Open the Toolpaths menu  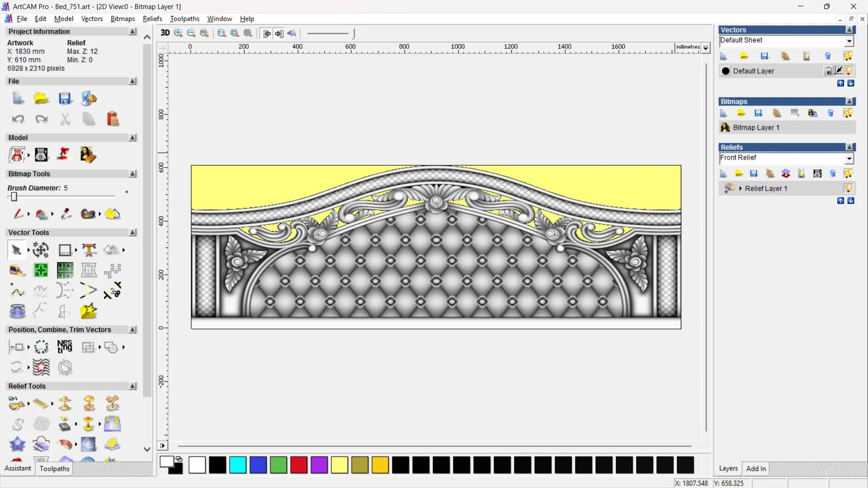point(184,19)
